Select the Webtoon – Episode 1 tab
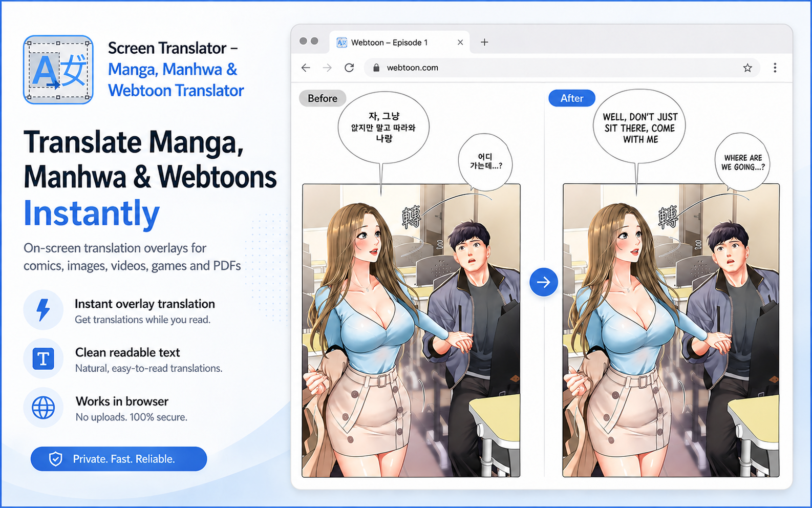This screenshot has height=508, width=812. (x=400, y=43)
